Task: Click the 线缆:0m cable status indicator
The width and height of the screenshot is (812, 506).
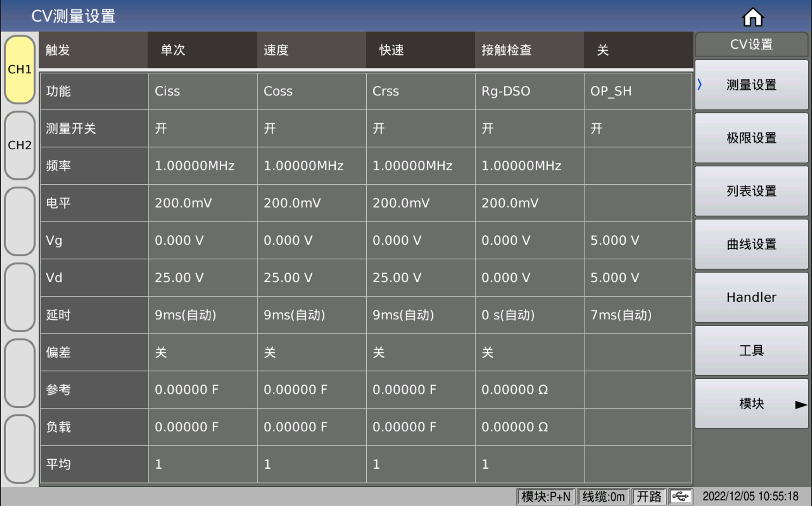Action: coord(604,496)
